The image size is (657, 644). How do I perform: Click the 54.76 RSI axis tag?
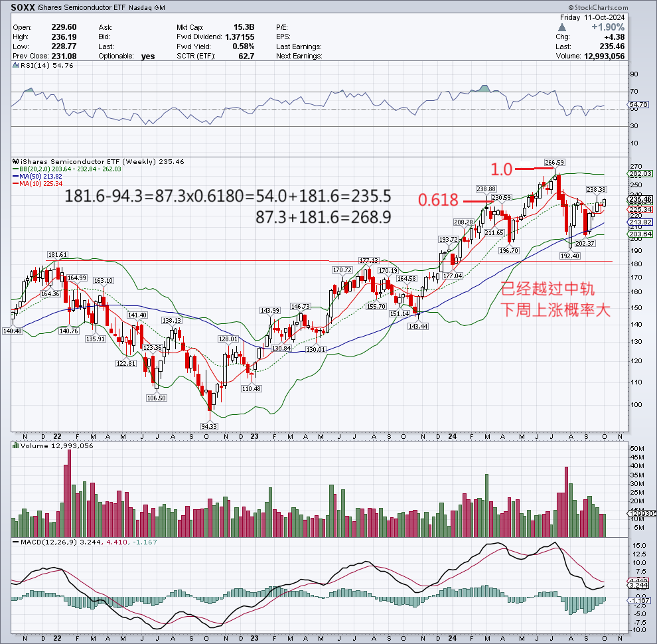(638, 104)
